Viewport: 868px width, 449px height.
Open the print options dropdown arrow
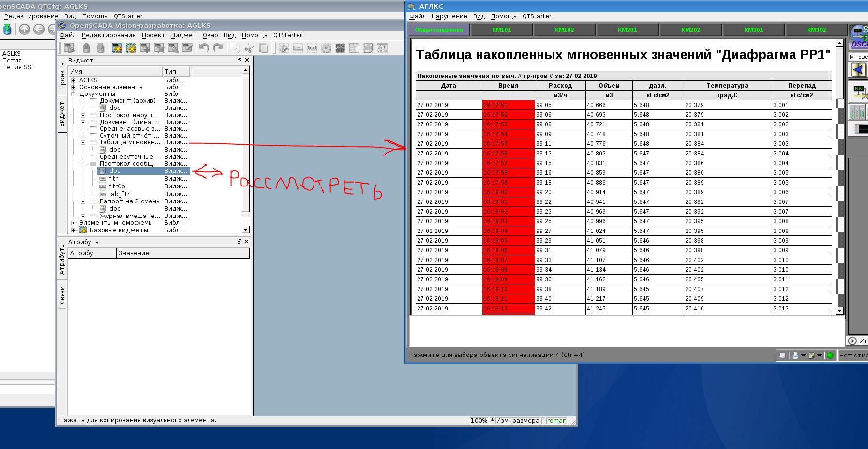click(x=803, y=356)
